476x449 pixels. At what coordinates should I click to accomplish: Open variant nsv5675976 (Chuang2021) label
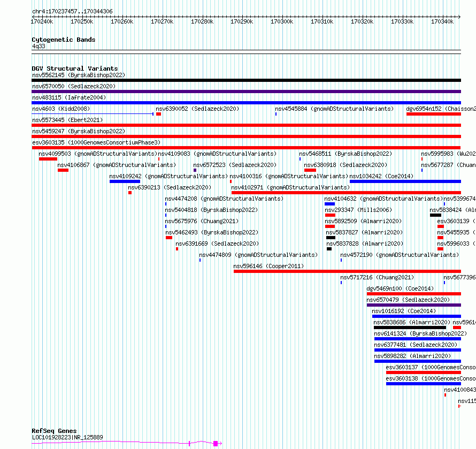coord(202,221)
